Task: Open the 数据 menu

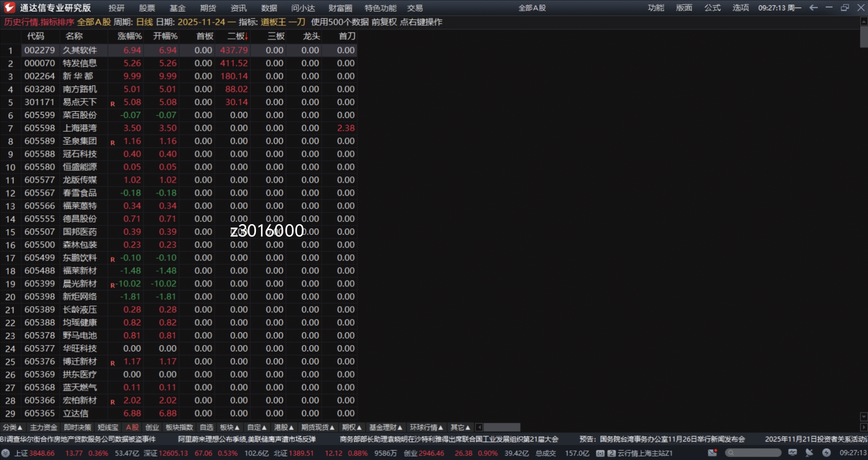Action: (269, 8)
